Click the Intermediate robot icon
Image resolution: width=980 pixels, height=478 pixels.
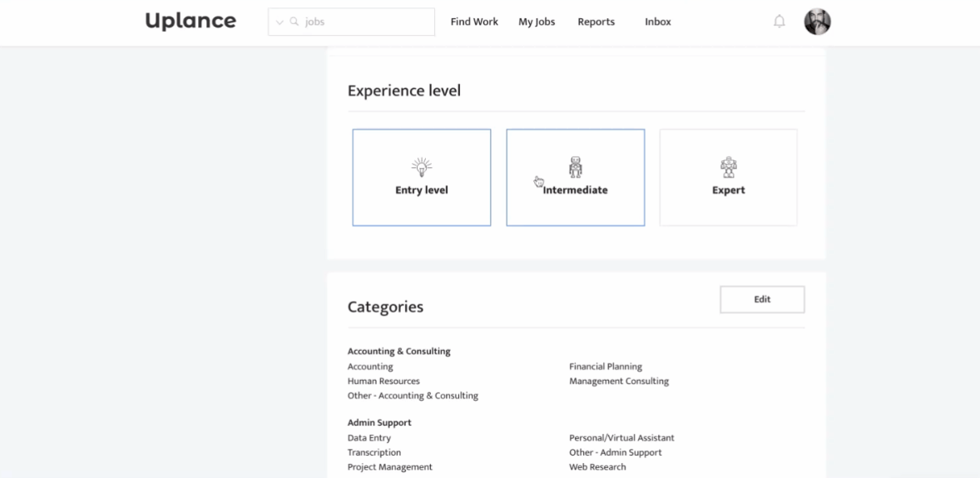point(576,167)
